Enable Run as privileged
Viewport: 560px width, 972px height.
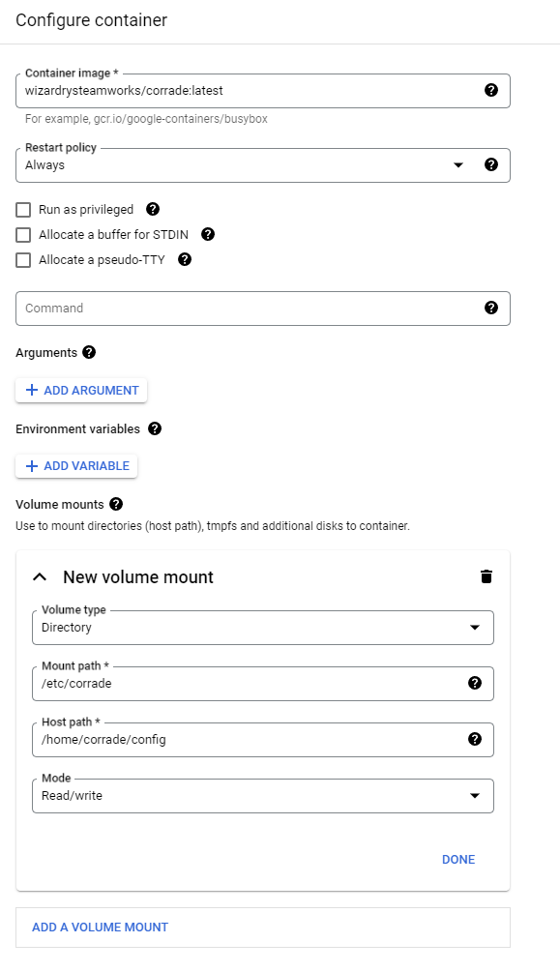pos(21,209)
